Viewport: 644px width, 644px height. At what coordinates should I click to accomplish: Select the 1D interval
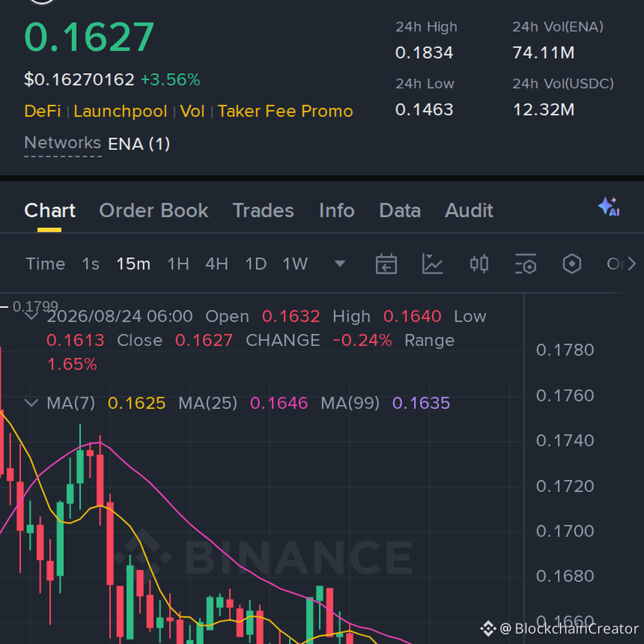click(256, 264)
